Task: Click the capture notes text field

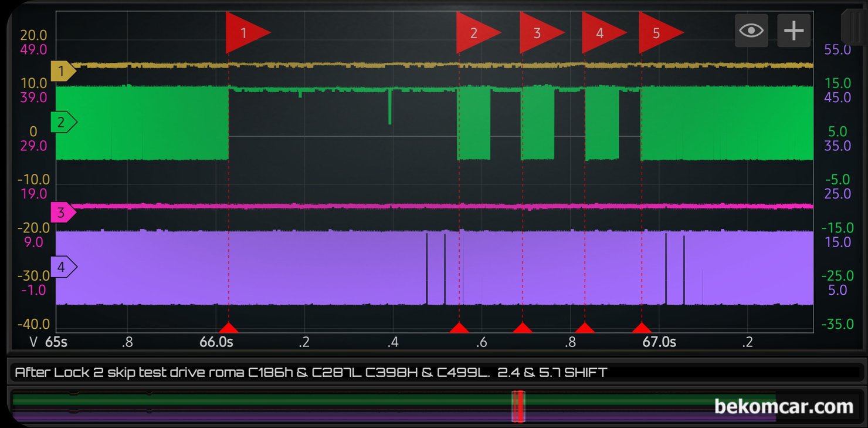Action: pos(434,372)
